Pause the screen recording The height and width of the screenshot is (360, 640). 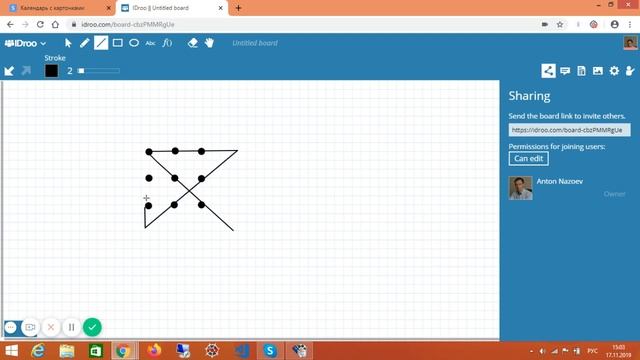(x=71, y=327)
